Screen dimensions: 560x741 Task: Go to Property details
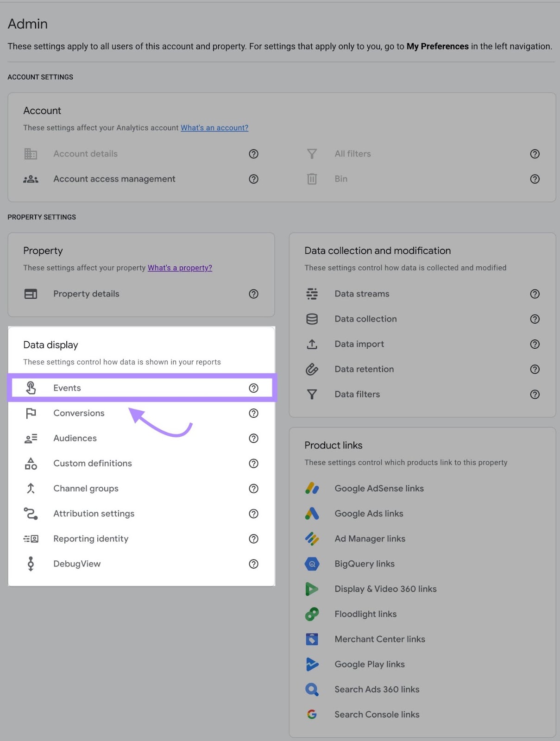click(x=86, y=294)
